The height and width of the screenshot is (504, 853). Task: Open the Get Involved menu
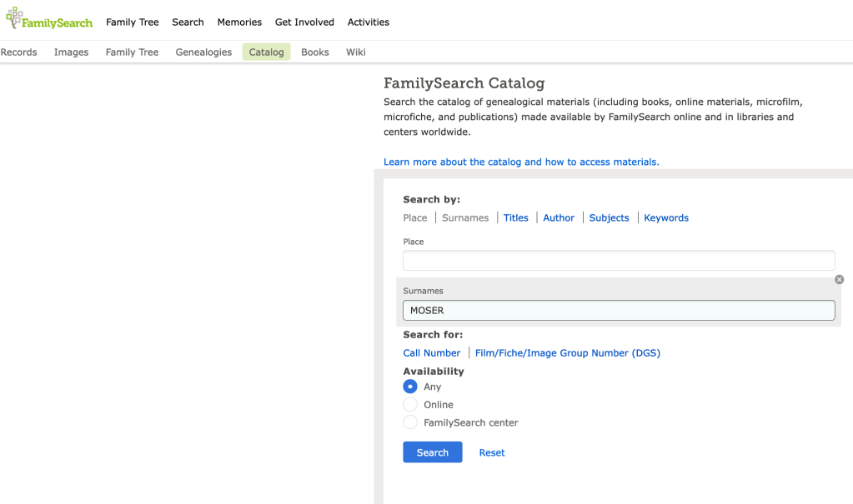(x=304, y=22)
